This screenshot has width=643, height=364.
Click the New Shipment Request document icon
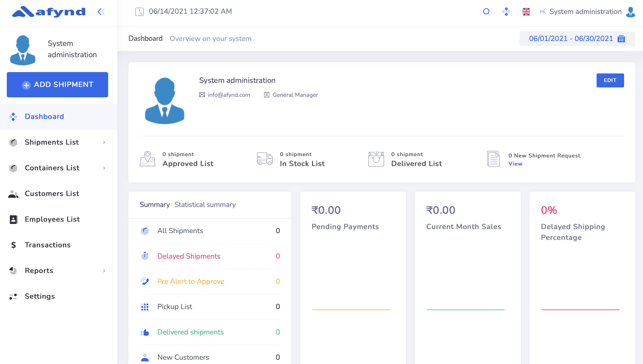click(493, 159)
